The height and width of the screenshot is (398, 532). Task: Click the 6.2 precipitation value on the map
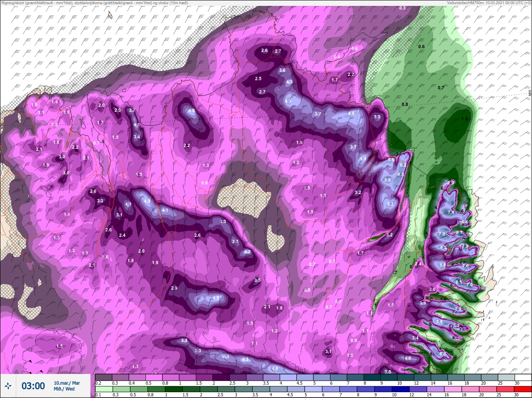pos(403,165)
